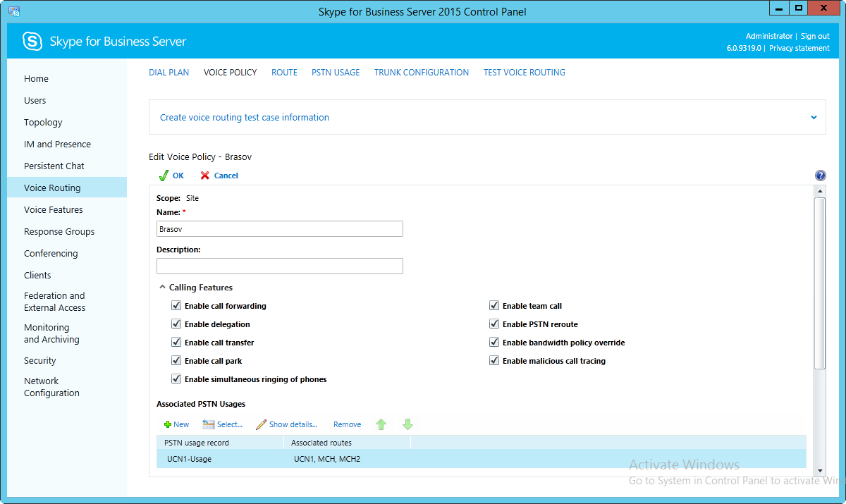Toggle Enable bandwidth policy override checkbox
This screenshot has height=504, width=846.
494,343
